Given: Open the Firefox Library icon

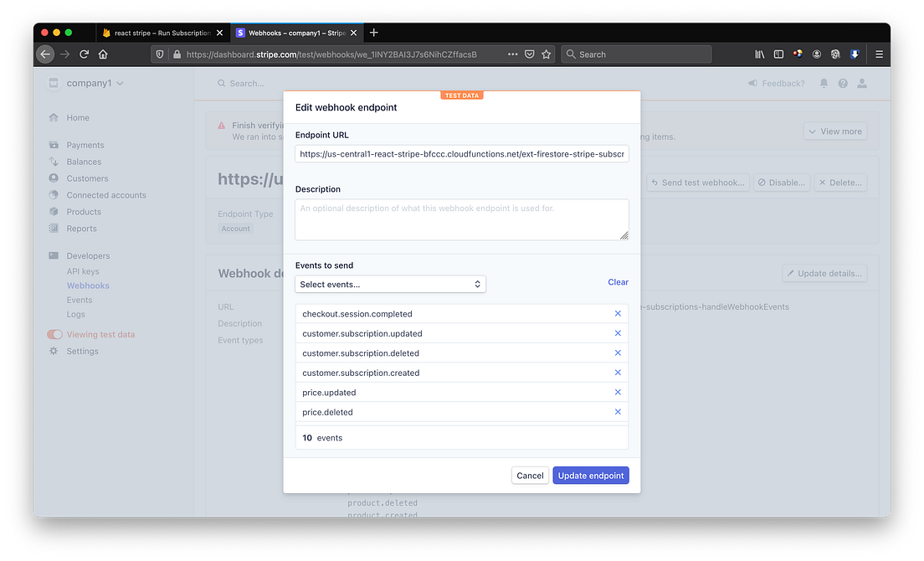Looking at the screenshot, I should pyautogui.click(x=758, y=54).
